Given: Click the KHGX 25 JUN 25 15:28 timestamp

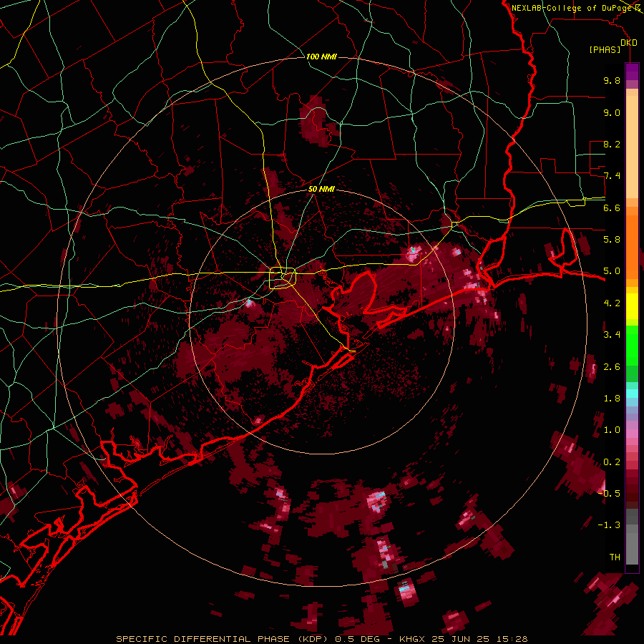Looking at the screenshot, I should tap(463, 639).
